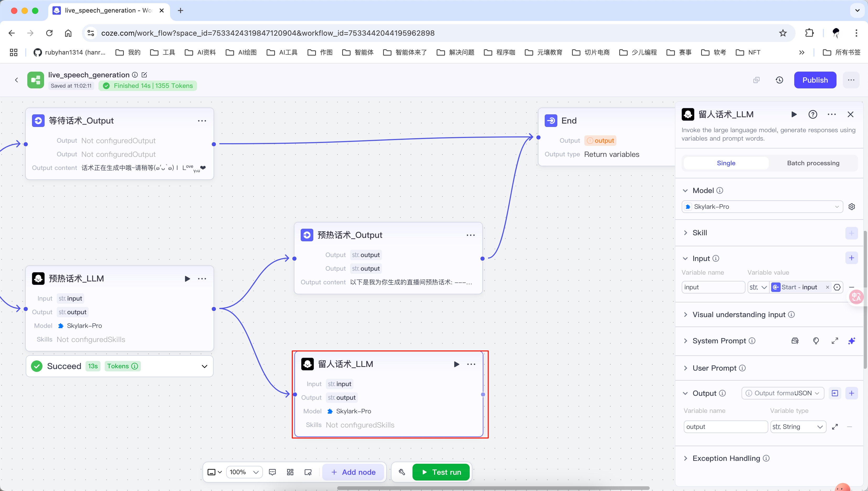Viewport: 868px width, 491px height.
Task: Open the 100% zoom level dropdown
Action: click(x=244, y=472)
